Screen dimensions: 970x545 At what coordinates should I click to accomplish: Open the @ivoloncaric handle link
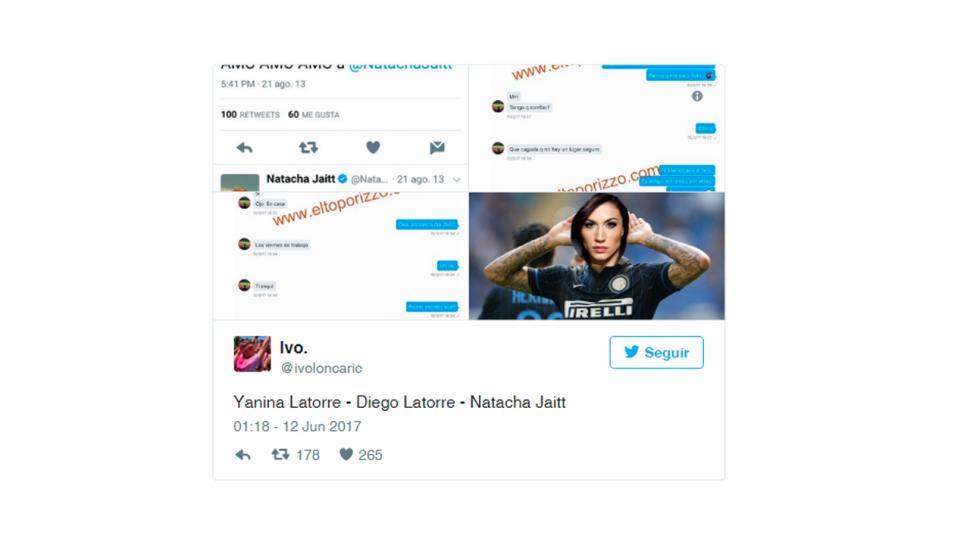coord(322,368)
